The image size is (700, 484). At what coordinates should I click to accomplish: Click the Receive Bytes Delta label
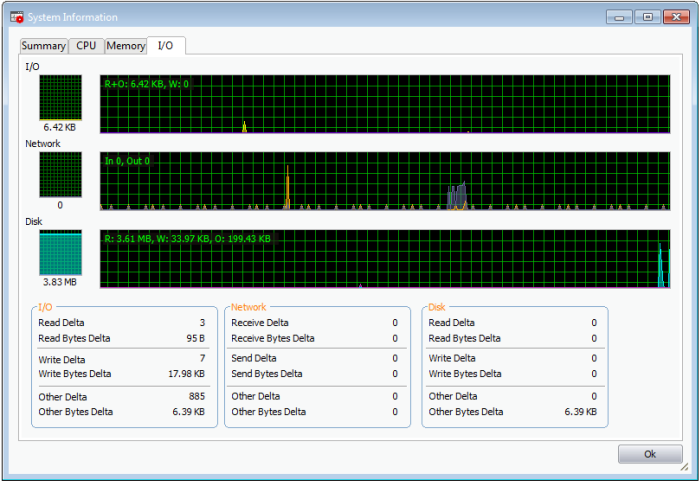(x=273, y=338)
